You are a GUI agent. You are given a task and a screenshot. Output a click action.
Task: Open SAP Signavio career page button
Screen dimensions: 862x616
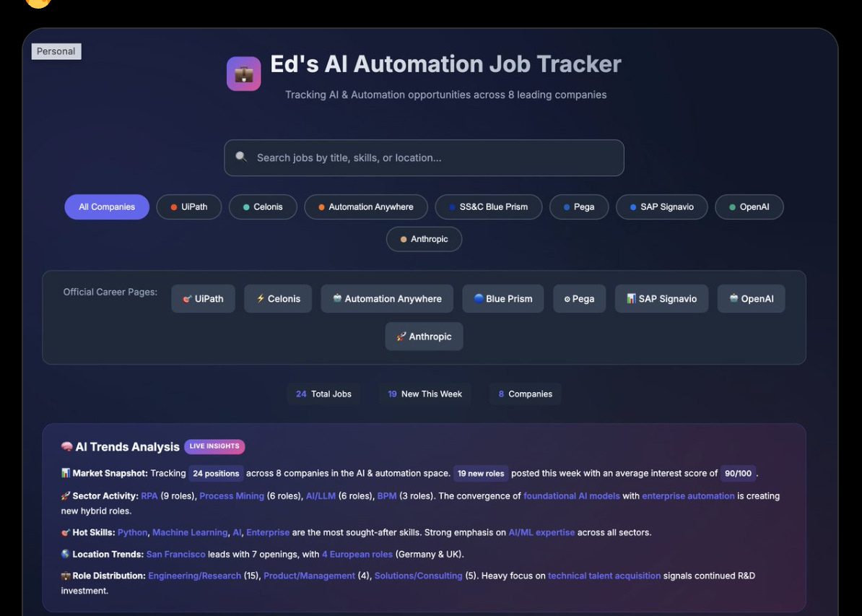coord(661,299)
